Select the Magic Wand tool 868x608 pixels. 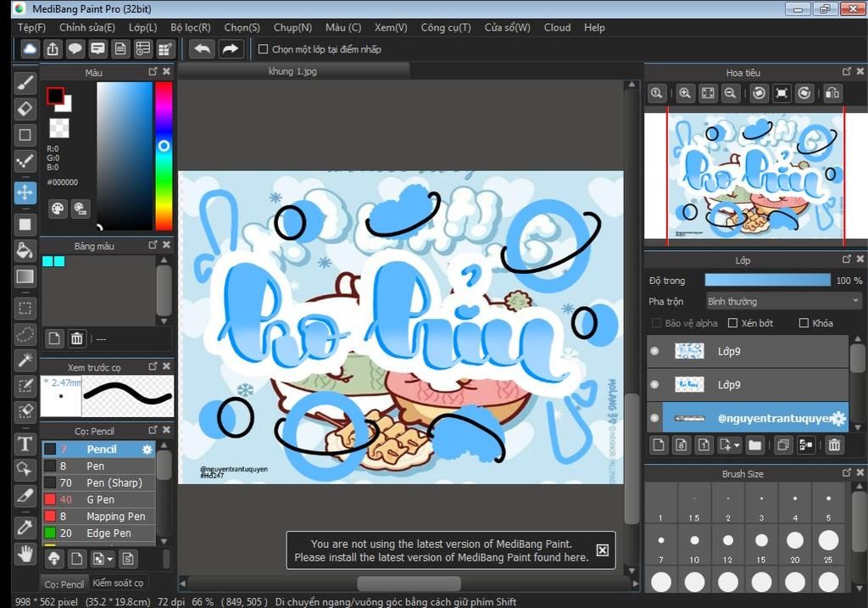[x=25, y=360]
